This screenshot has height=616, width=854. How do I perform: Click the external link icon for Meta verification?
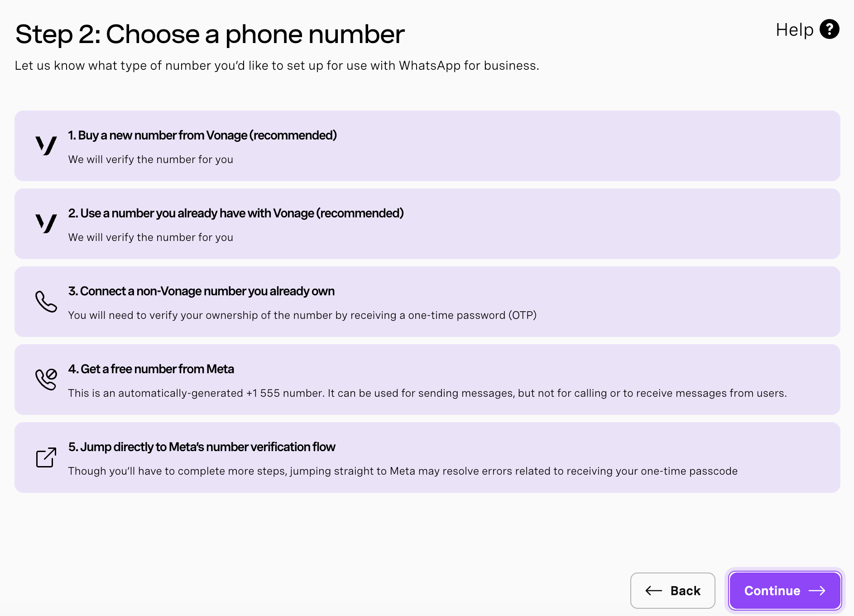tap(46, 457)
